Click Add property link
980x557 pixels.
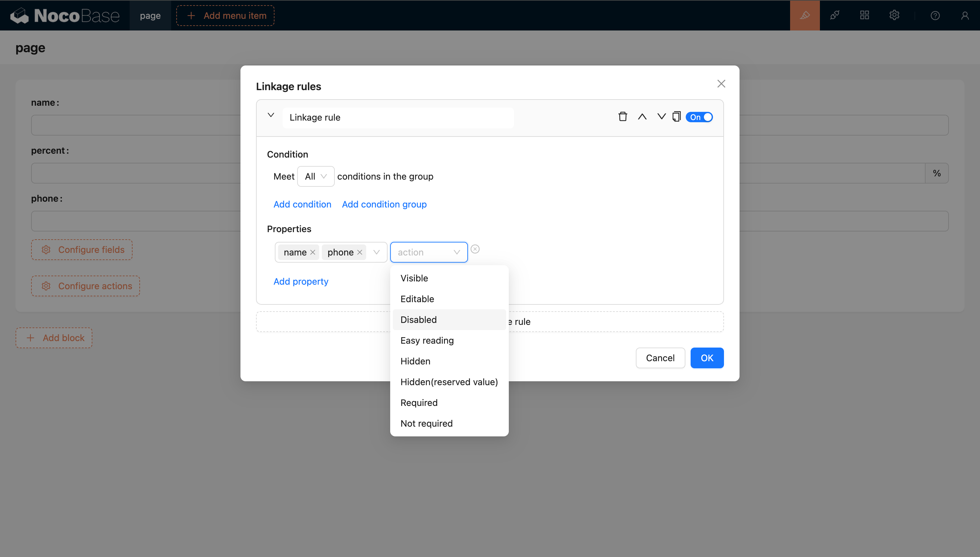(301, 281)
